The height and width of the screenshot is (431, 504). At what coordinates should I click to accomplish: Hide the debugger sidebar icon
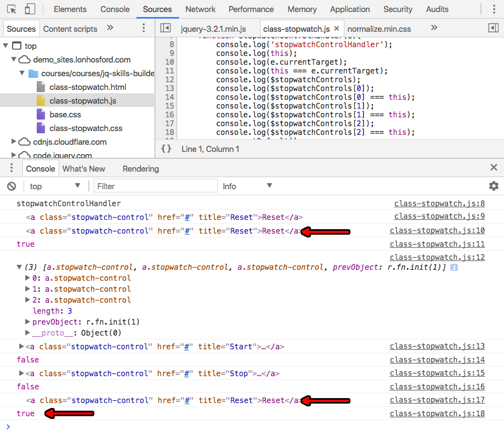[493, 29]
